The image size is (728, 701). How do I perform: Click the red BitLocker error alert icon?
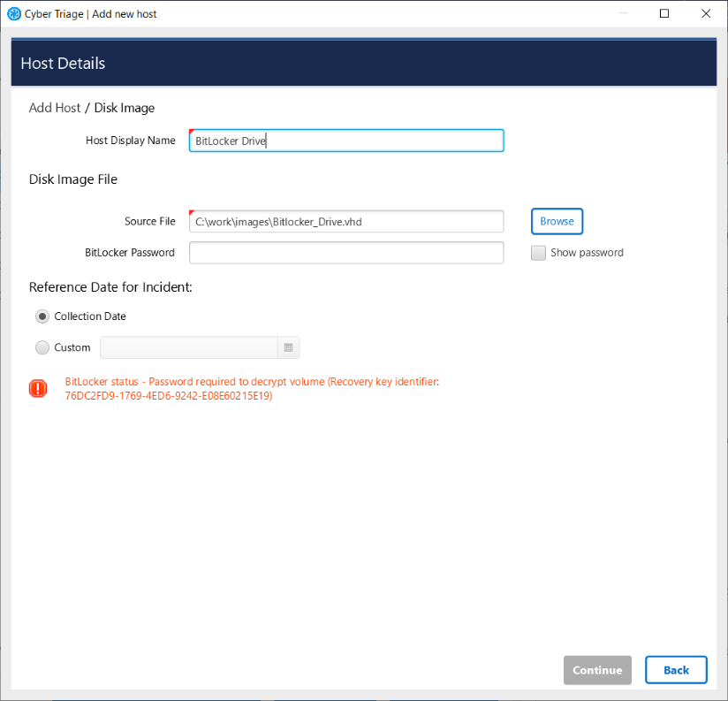pyautogui.click(x=38, y=388)
